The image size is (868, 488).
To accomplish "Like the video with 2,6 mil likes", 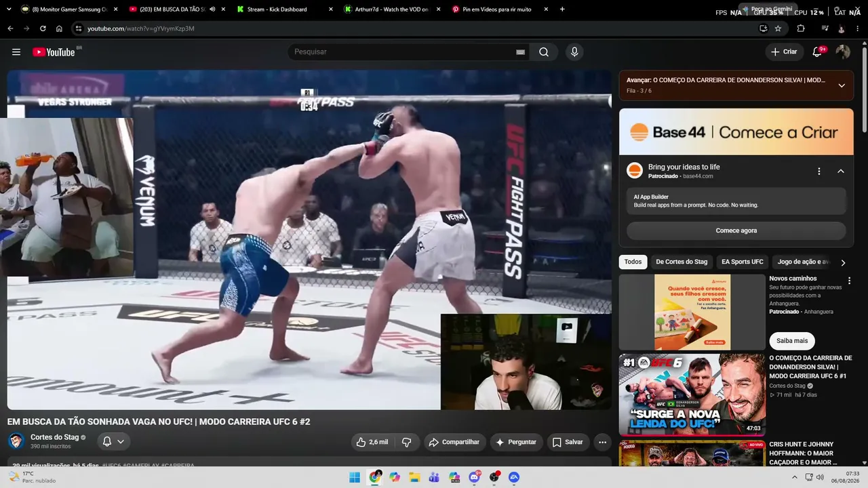I will 372,442.
